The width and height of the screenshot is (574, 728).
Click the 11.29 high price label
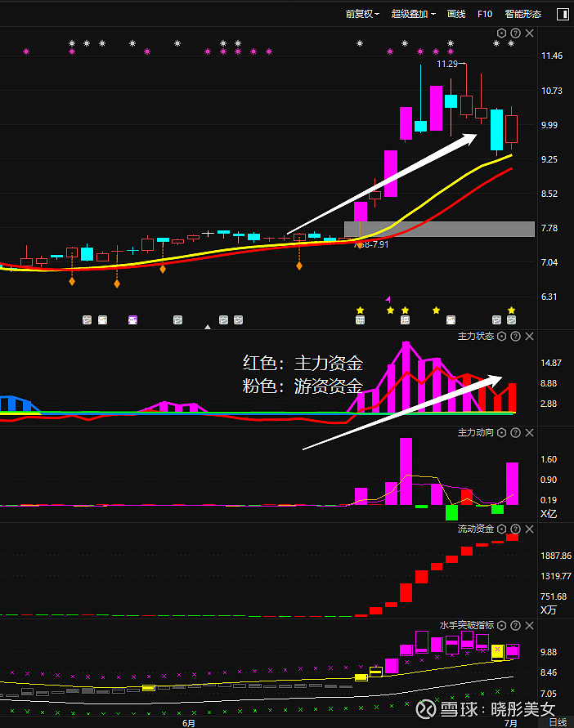coord(447,64)
